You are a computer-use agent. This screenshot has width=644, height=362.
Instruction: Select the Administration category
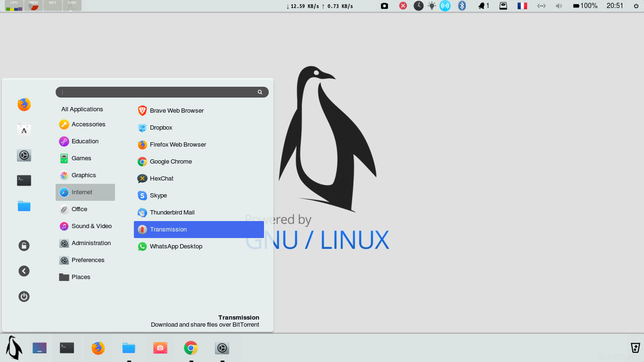tap(85, 243)
